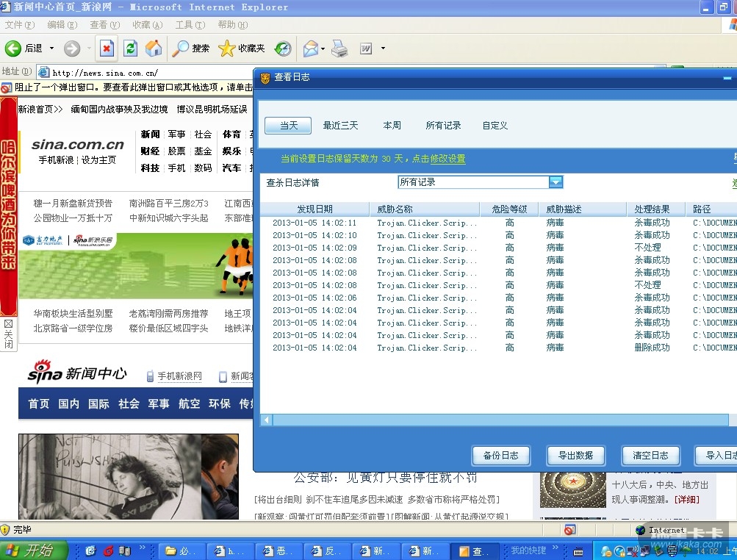Click the tiger shield icon in log window title
737x560 pixels.
265,78
